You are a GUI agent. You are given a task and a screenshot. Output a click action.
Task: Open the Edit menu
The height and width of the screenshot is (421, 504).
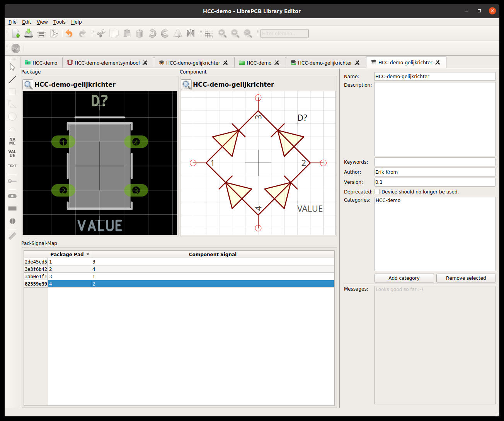click(26, 22)
